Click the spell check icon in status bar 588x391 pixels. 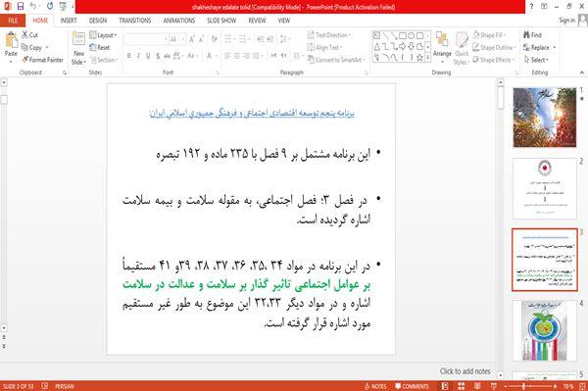pyautogui.click(x=45, y=386)
